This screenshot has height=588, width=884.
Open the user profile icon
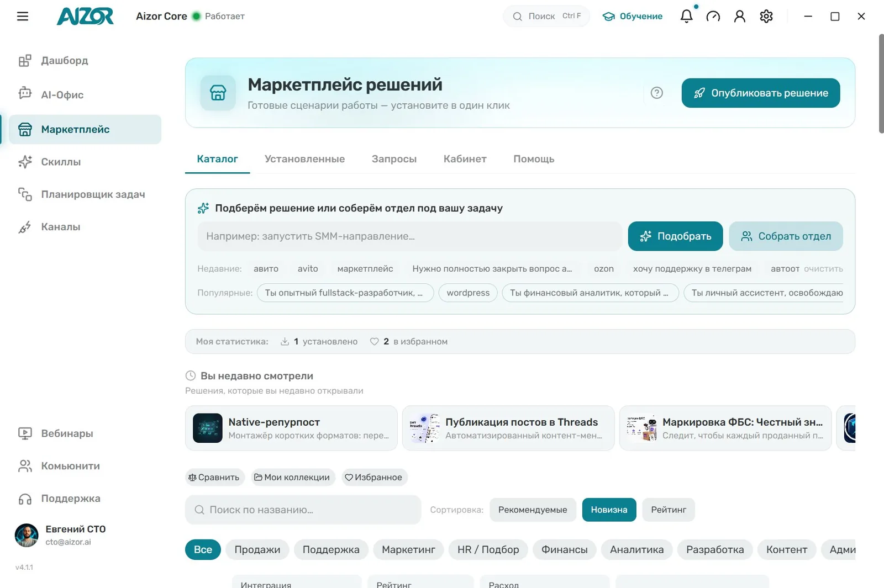740,17
